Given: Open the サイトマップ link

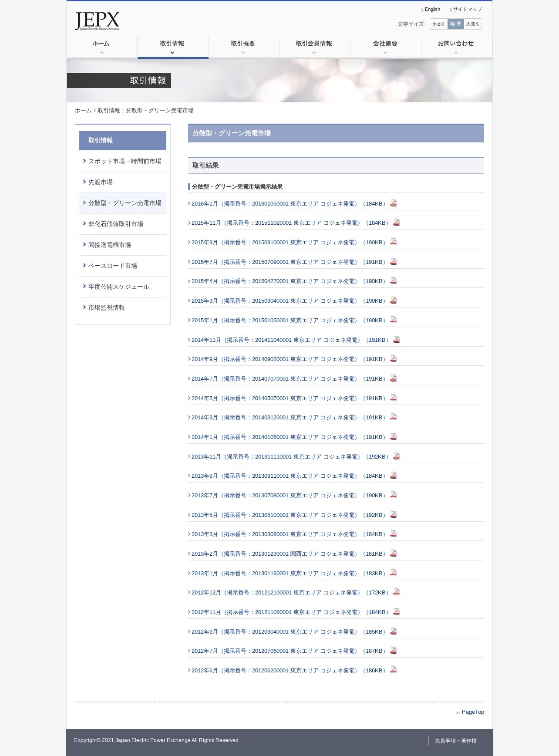Looking at the screenshot, I should 467,10.
